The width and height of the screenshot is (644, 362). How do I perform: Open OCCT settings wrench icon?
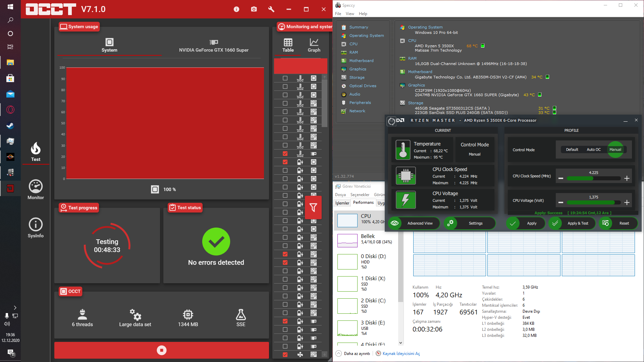(x=271, y=9)
